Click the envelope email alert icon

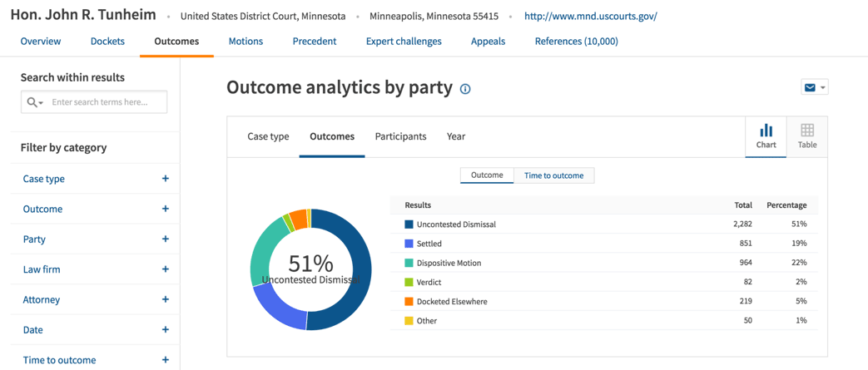click(x=809, y=87)
